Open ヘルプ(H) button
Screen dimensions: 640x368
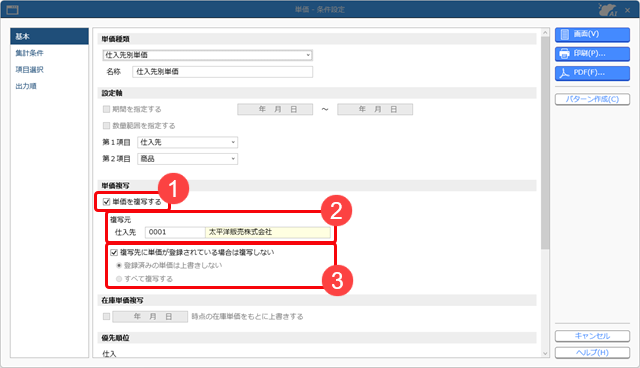tap(592, 353)
